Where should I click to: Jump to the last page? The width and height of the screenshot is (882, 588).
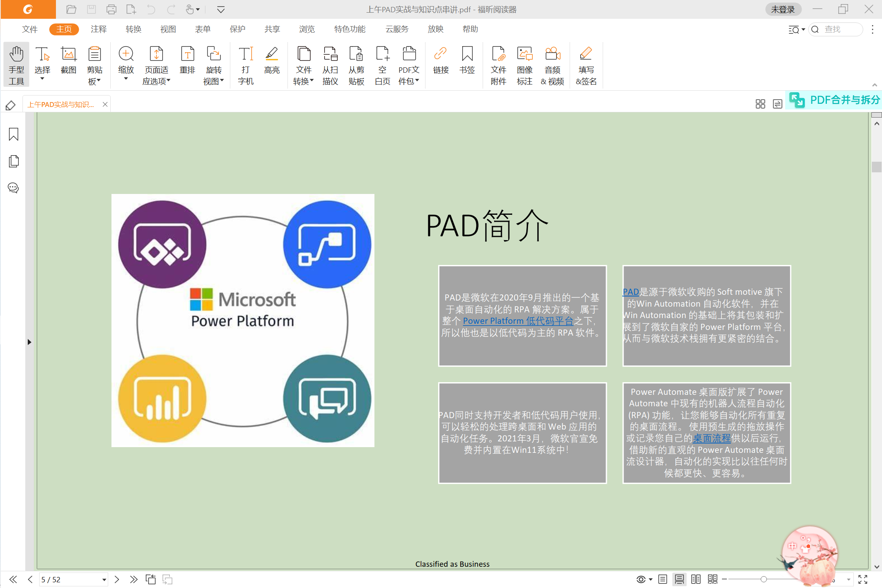click(134, 579)
